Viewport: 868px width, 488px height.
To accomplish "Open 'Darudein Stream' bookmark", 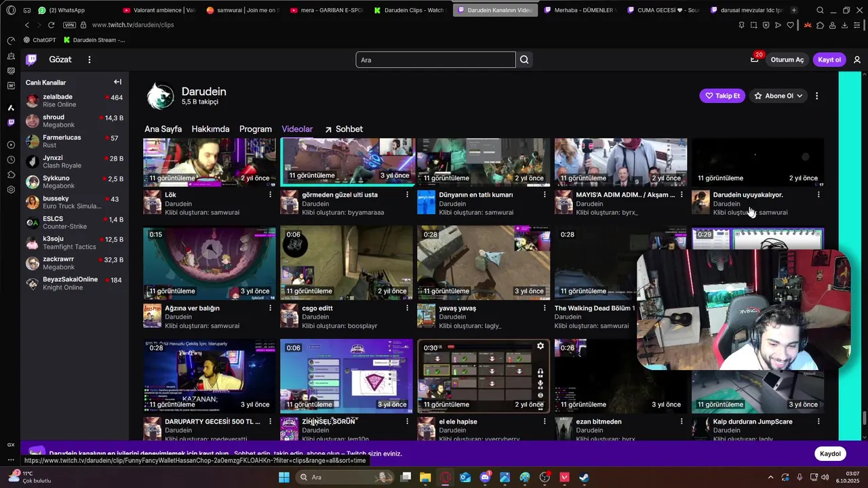I will pyautogui.click(x=94, y=40).
